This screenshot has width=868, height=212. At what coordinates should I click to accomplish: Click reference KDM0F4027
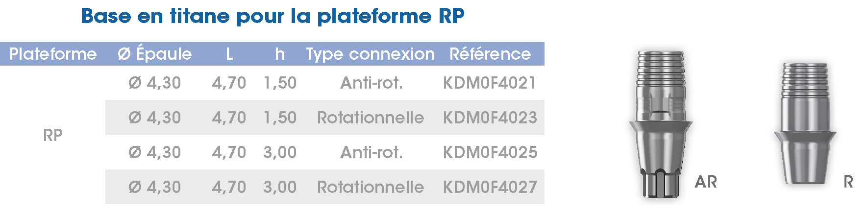click(490, 187)
